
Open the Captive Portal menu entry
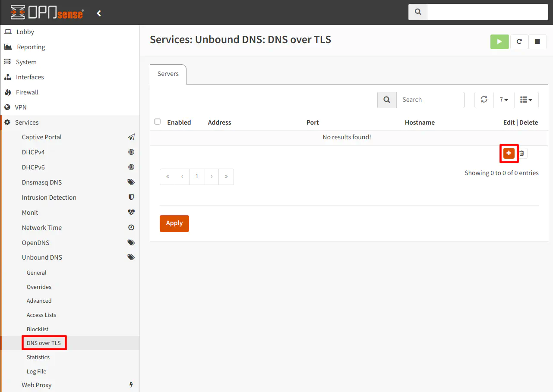point(42,137)
